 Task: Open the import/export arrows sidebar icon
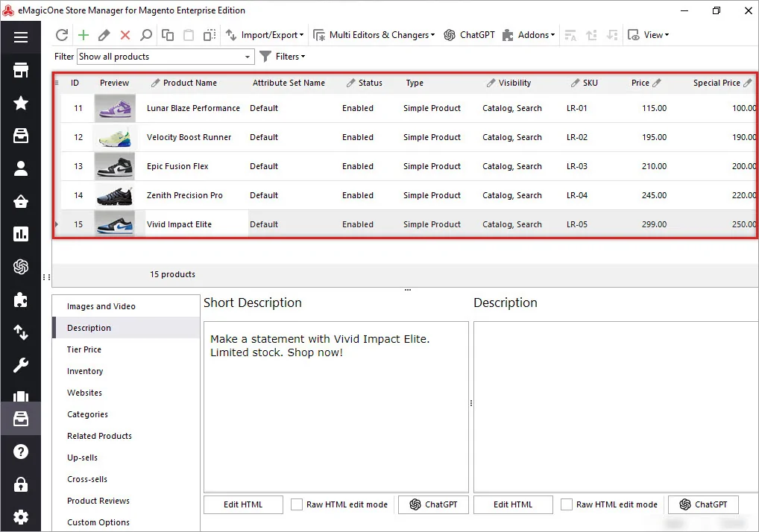(x=20, y=333)
